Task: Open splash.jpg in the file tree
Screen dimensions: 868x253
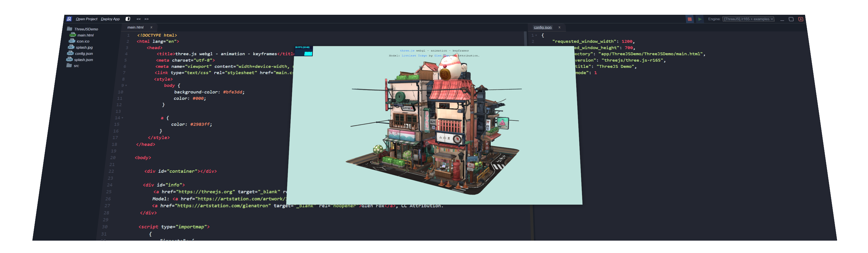Action: [84, 47]
